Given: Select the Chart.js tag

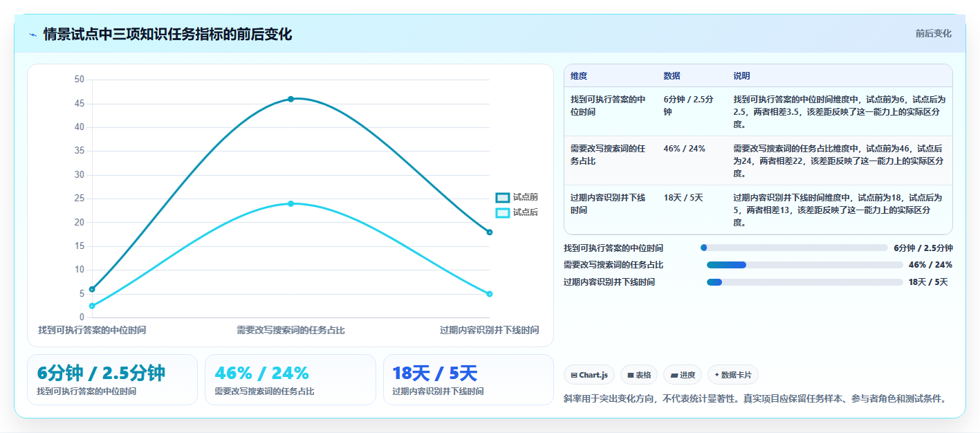Looking at the screenshot, I should tap(589, 375).
